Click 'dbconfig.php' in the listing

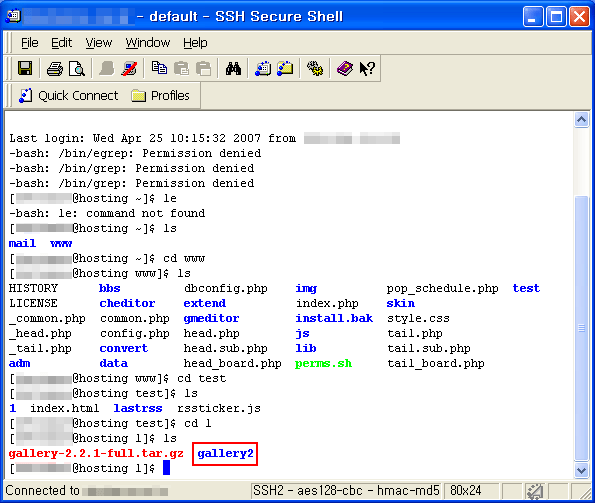tap(225, 288)
